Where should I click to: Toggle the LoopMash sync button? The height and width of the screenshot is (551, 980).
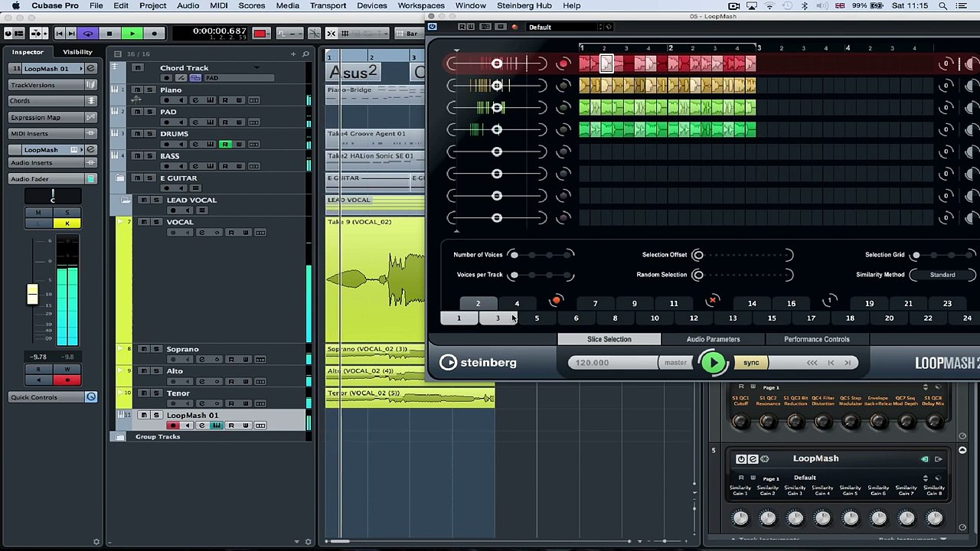pos(751,364)
